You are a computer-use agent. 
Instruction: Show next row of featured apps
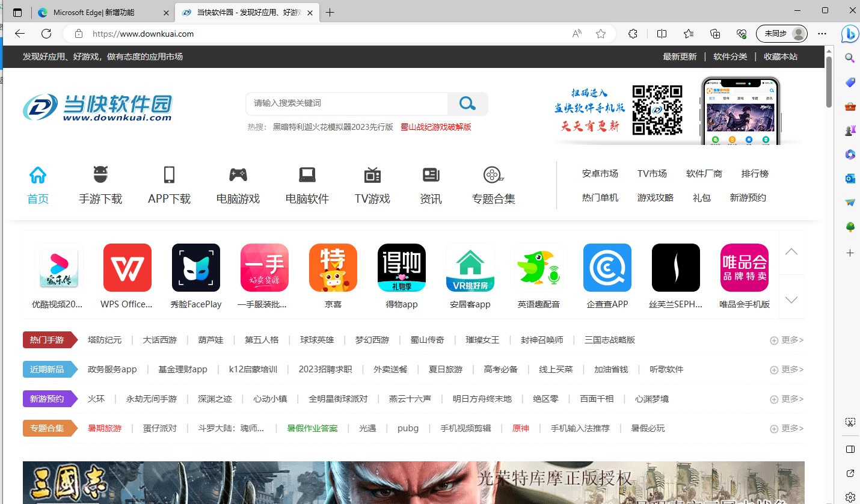coord(791,300)
